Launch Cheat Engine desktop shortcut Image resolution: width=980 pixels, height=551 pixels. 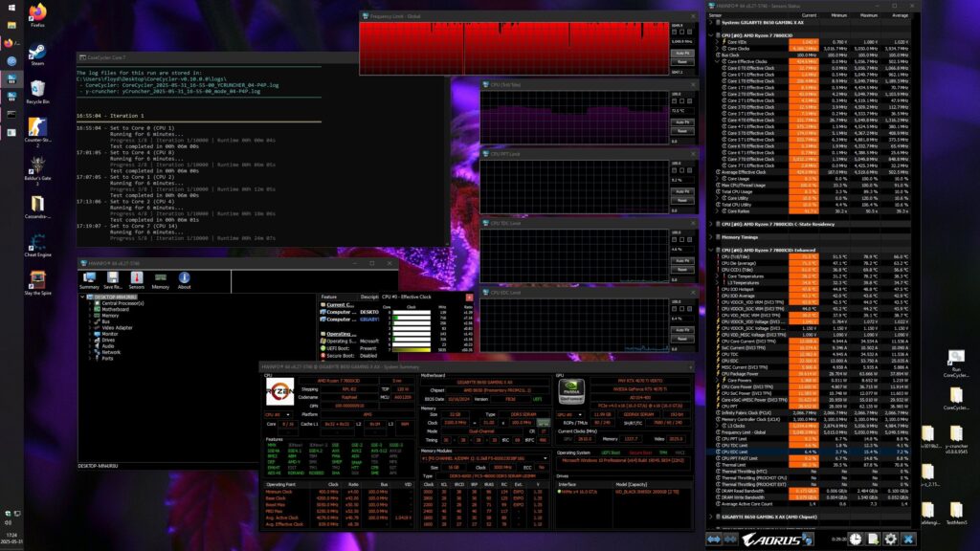tap(37, 245)
